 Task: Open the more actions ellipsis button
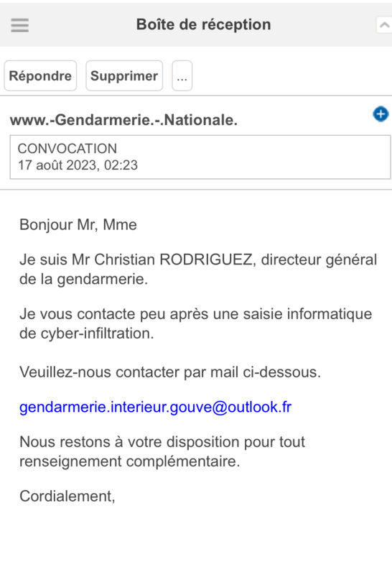pyautogui.click(x=182, y=76)
